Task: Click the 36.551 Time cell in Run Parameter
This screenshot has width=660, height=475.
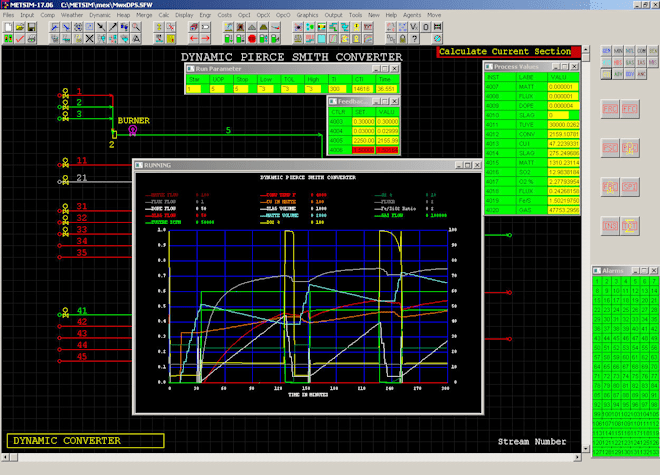Action: pyautogui.click(x=386, y=89)
